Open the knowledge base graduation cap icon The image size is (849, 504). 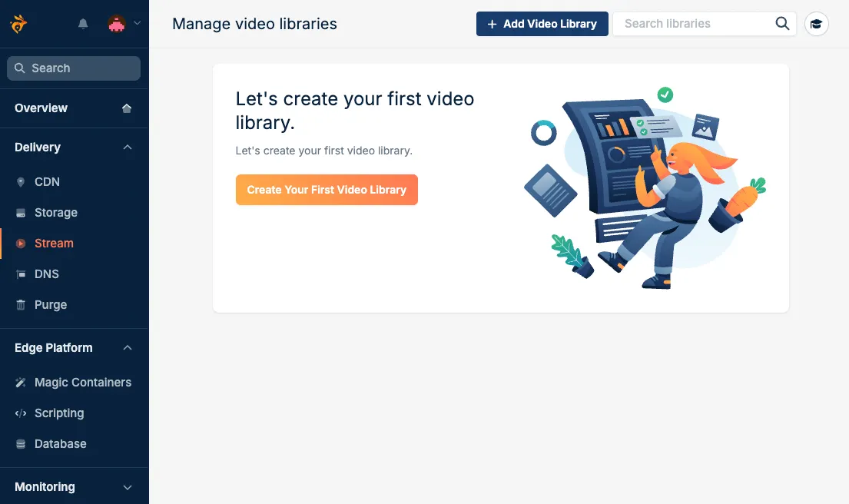coord(817,24)
